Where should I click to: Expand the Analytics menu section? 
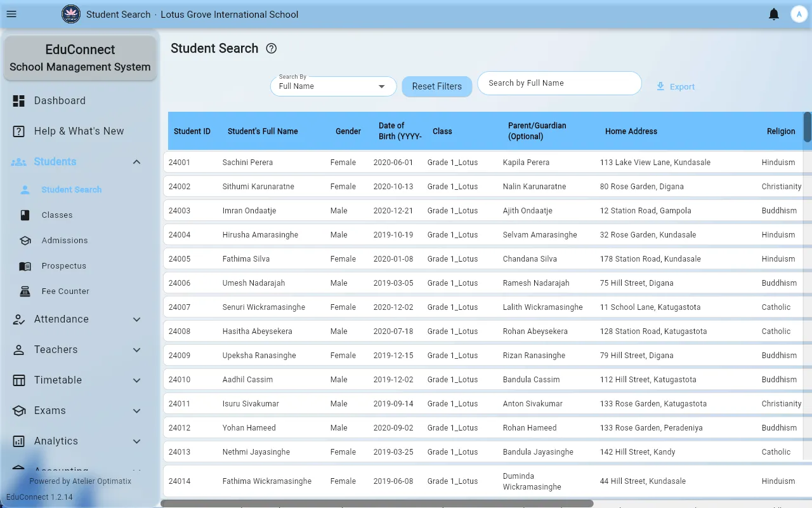(136, 441)
